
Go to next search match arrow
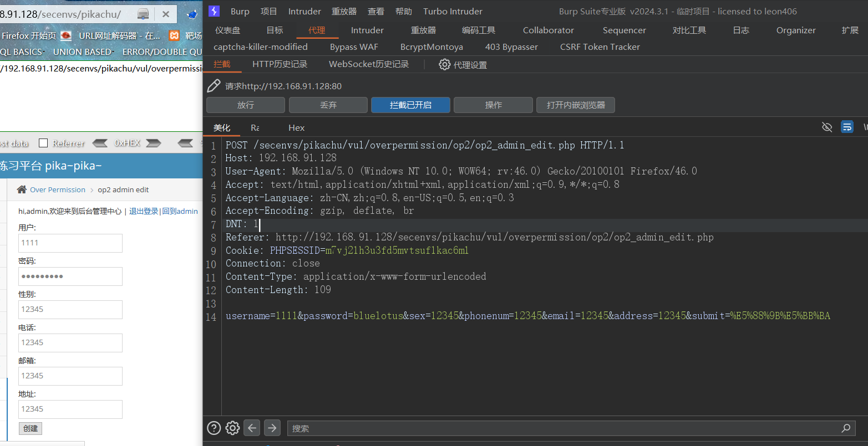click(x=272, y=428)
